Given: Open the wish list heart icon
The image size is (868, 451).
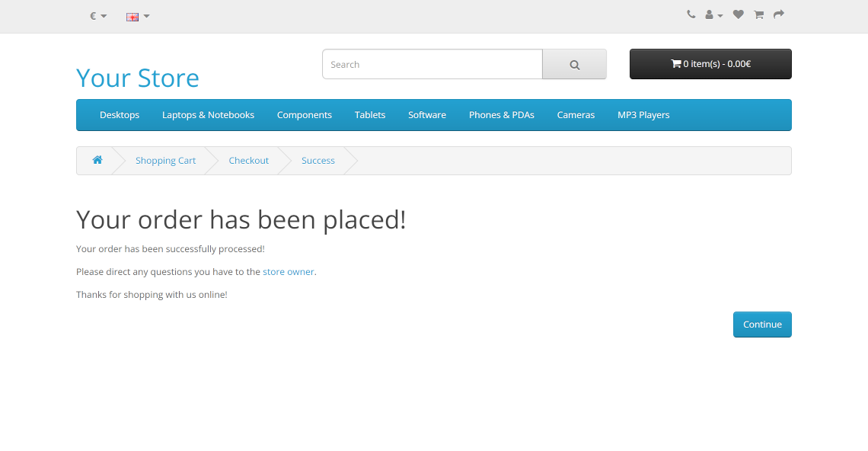Looking at the screenshot, I should 738,14.
